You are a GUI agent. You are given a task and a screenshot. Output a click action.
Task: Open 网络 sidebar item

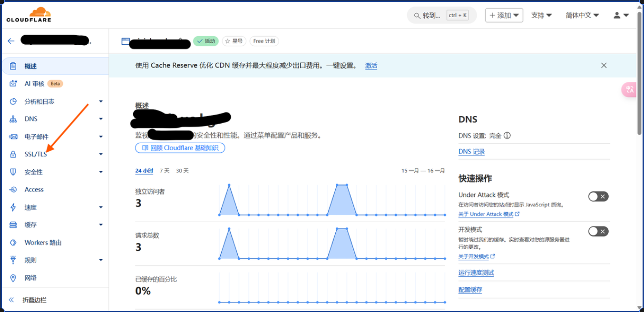55,278
